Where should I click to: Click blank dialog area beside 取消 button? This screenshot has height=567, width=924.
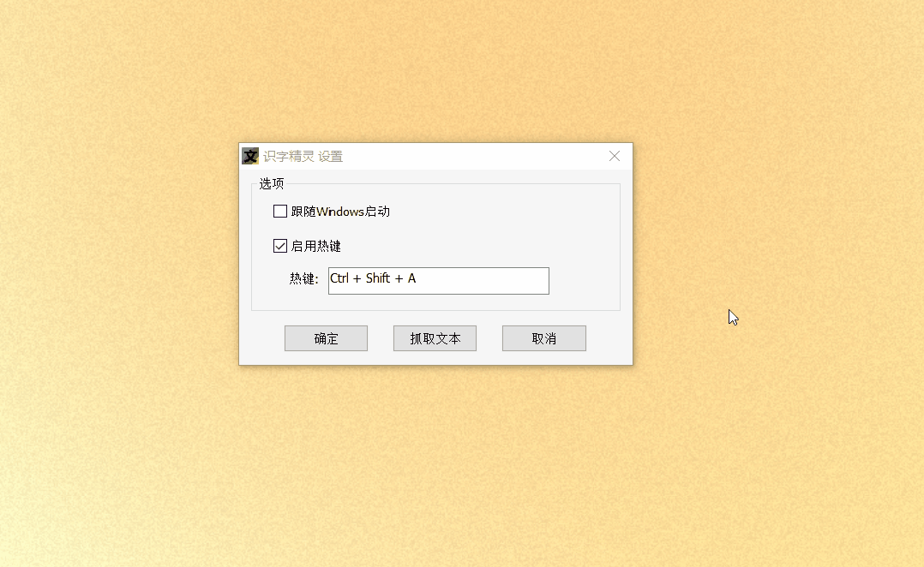(609, 338)
